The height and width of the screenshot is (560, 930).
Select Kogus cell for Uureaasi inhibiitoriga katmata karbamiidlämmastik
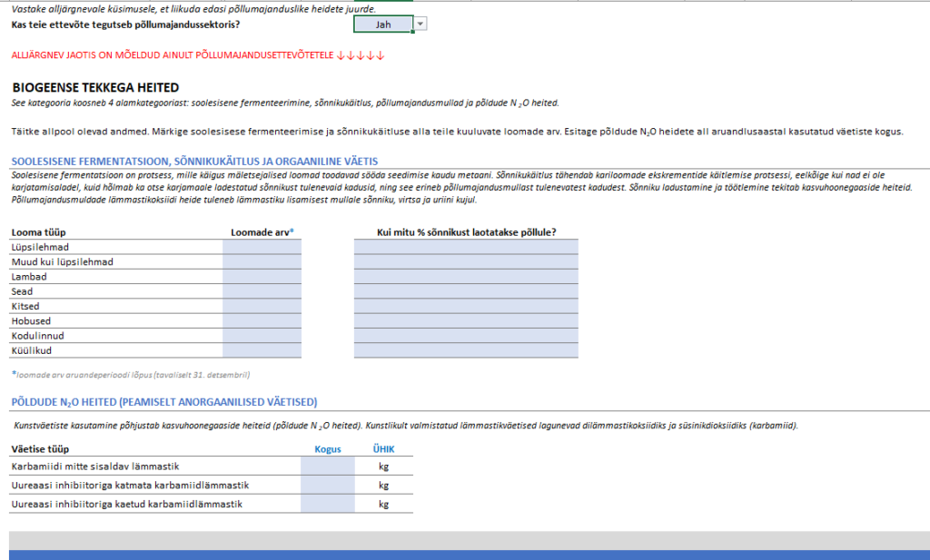click(327, 486)
